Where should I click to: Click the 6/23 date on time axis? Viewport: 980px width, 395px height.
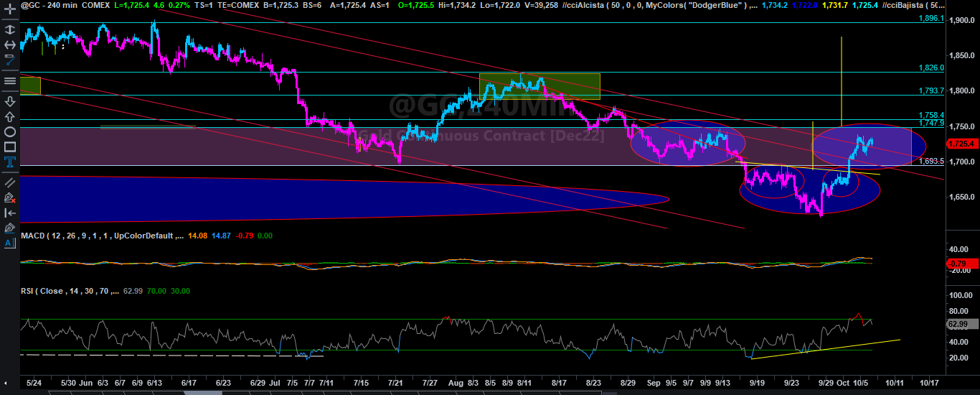[x=224, y=382]
